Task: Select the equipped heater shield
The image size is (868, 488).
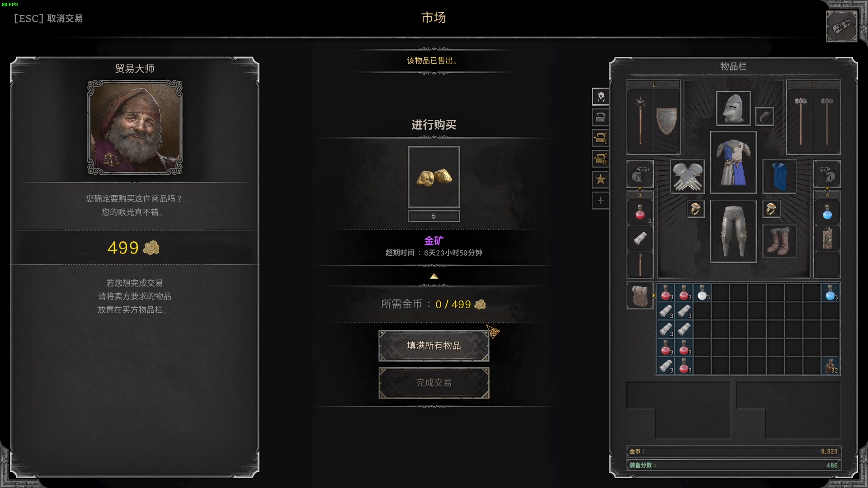Action: 666,121
